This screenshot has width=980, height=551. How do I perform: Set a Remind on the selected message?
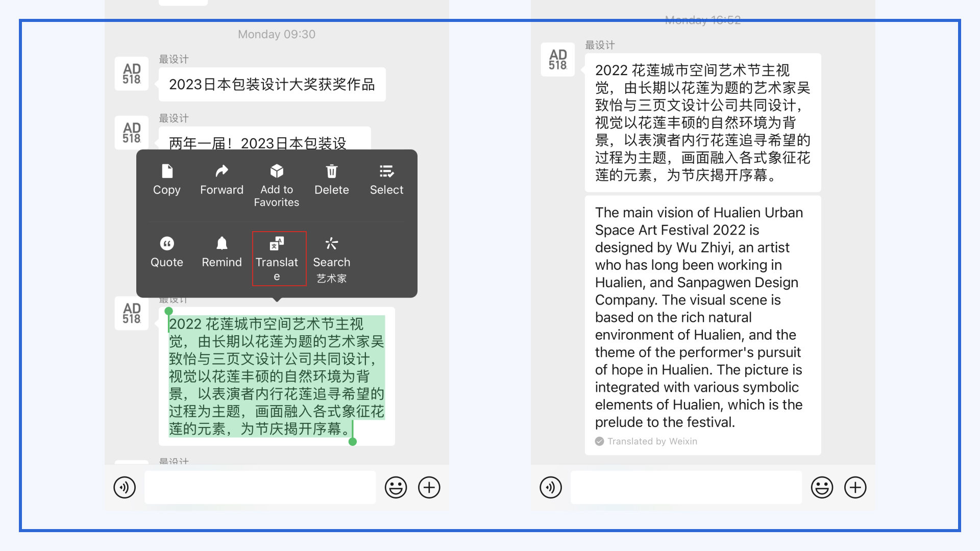click(x=221, y=252)
